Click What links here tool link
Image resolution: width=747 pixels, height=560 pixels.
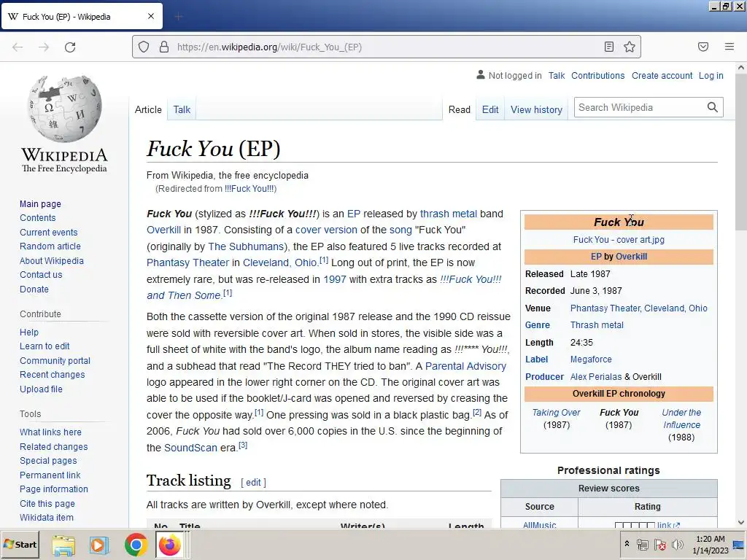[x=50, y=432]
